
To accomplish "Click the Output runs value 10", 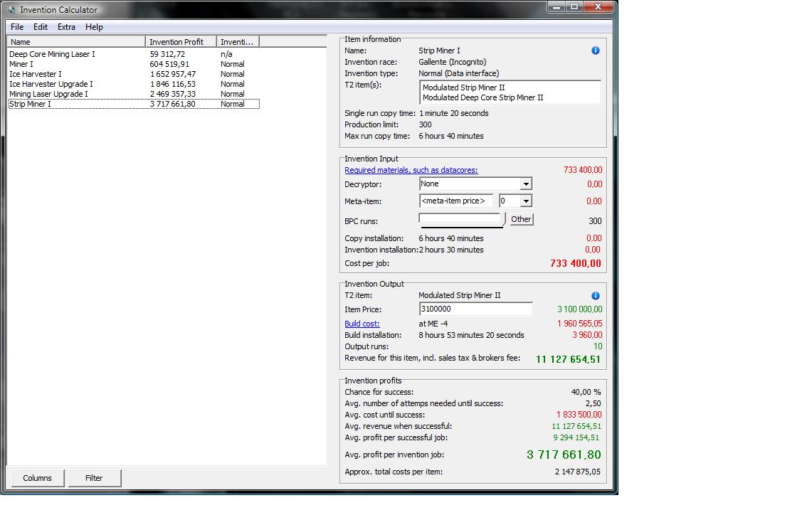I will coord(598,346).
